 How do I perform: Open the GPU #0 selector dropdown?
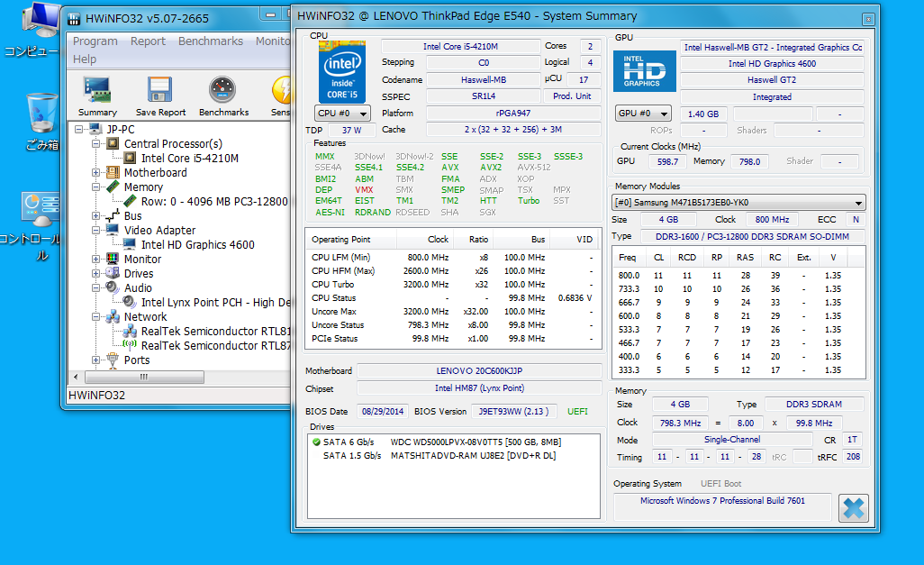tap(643, 114)
